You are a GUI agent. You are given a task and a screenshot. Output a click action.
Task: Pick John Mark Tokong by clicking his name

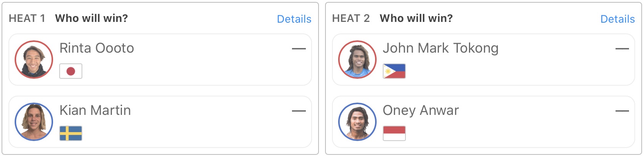[440, 48]
